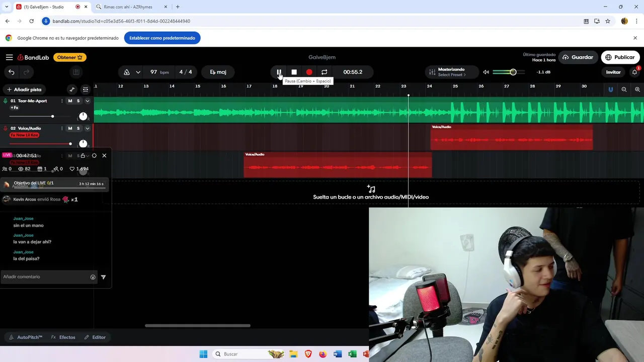The image size is (644, 362).
Task: Open the automation curve icon
Action: [x=72, y=89]
